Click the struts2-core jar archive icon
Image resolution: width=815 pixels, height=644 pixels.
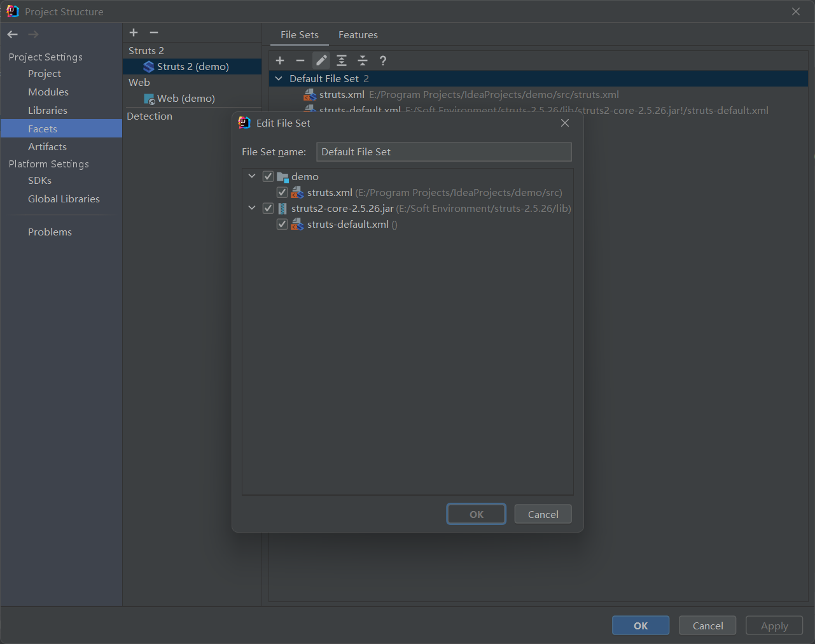click(282, 209)
